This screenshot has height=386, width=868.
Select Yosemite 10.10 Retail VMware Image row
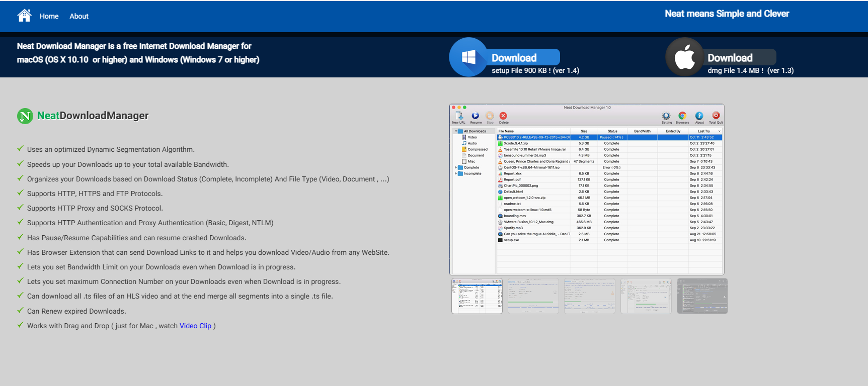pos(609,149)
